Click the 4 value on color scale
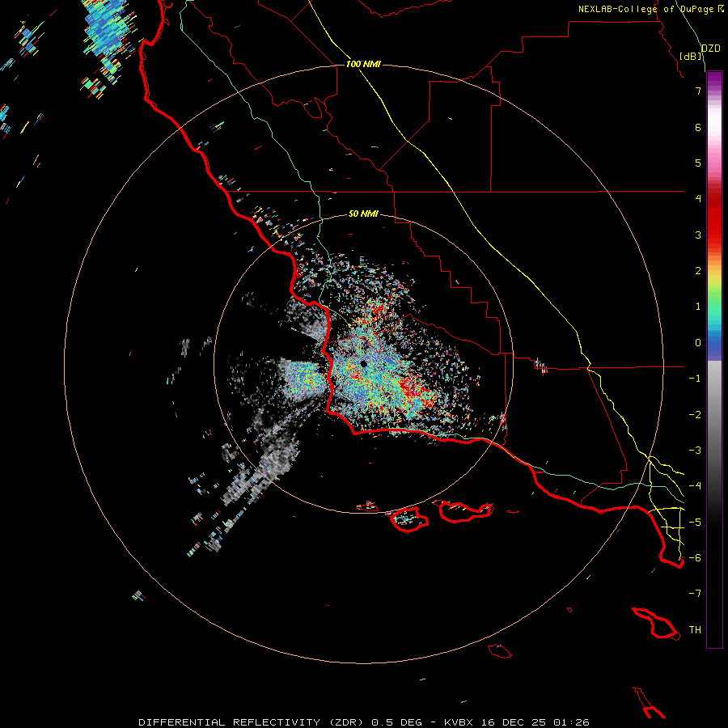 coord(698,199)
